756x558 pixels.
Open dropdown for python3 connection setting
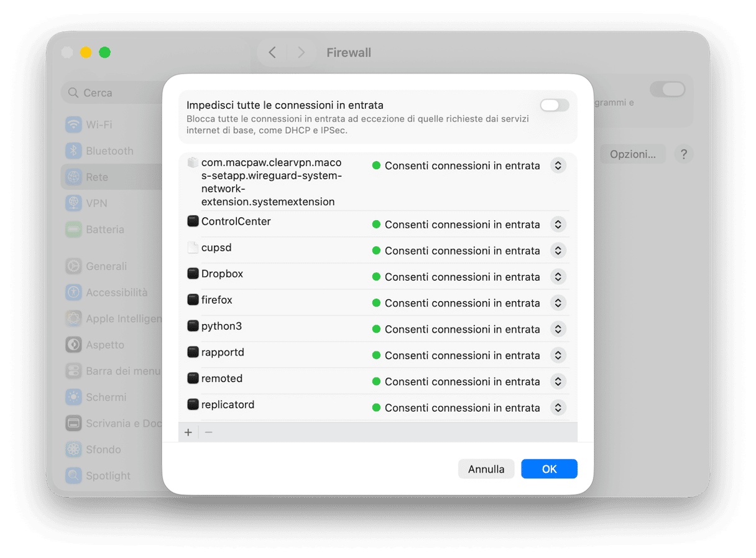pos(558,329)
